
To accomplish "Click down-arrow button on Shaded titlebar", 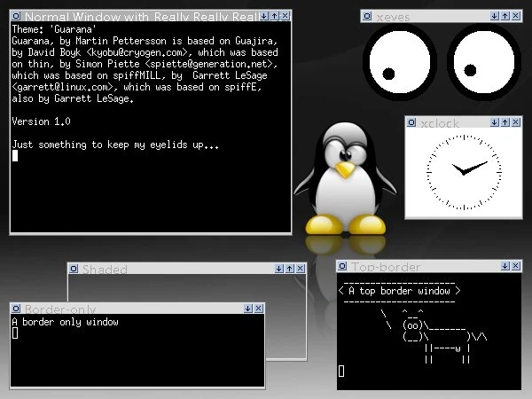I will tap(279, 269).
